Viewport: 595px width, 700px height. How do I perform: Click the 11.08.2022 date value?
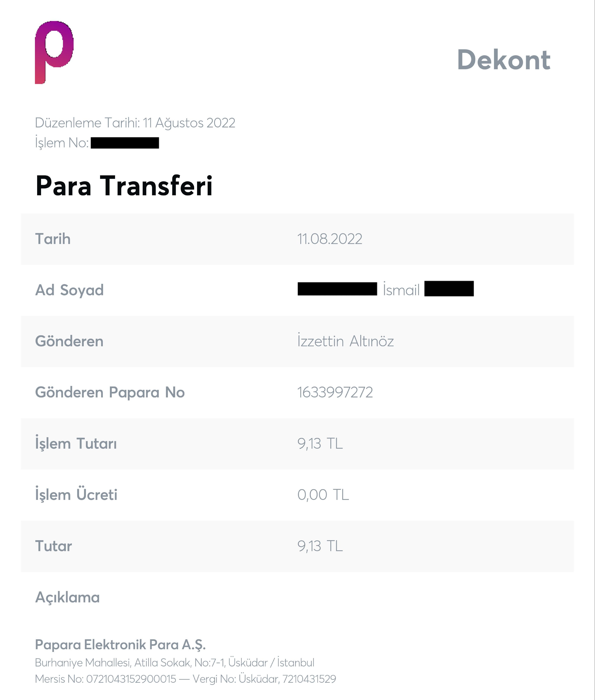(x=330, y=239)
